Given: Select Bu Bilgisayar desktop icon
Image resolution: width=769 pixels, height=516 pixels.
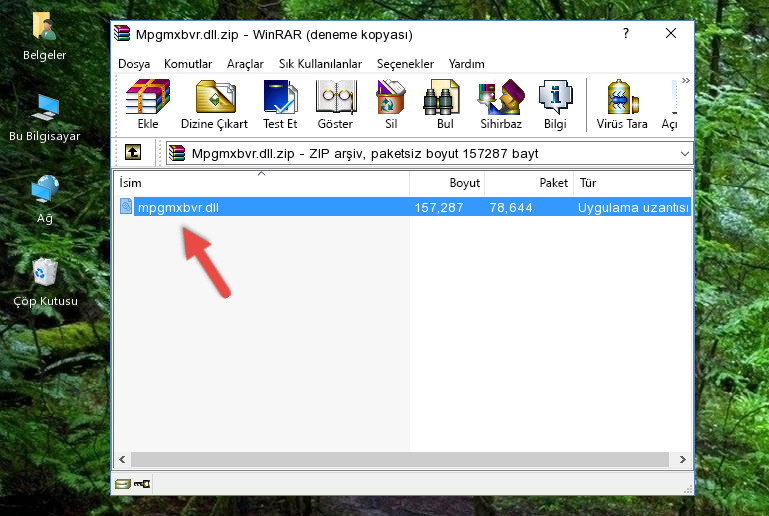Looking at the screenshot, I should pyautogui.click(x=45, y=107).
